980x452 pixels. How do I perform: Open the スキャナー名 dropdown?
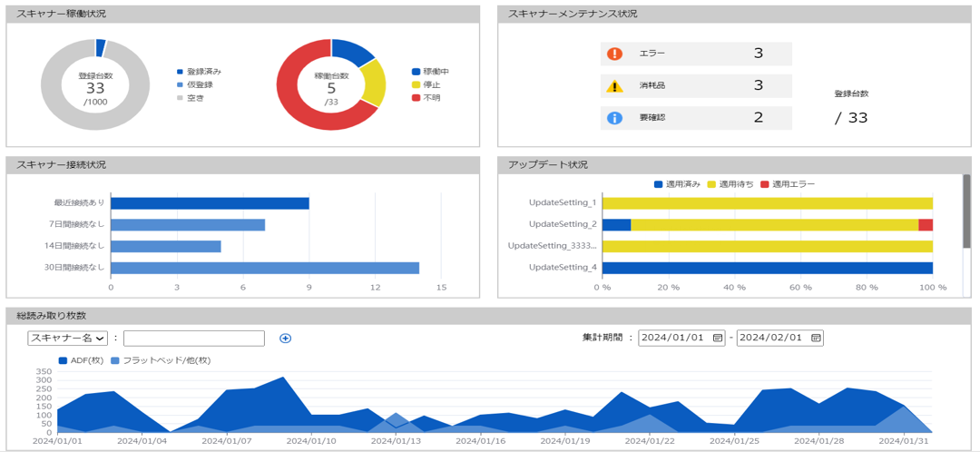[67, 339]
